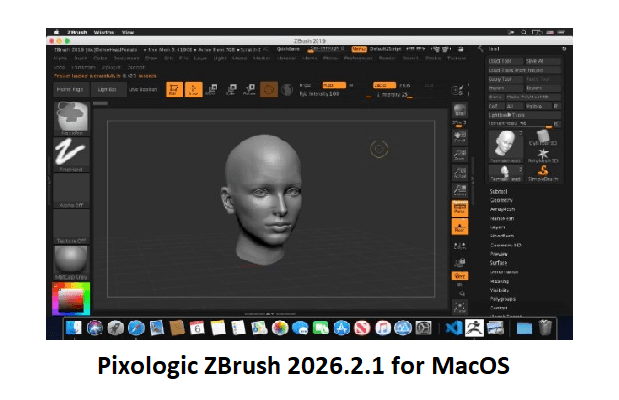Toggle the orange Menus button
The width and height of the screenshot is (619, 400).
359,49
